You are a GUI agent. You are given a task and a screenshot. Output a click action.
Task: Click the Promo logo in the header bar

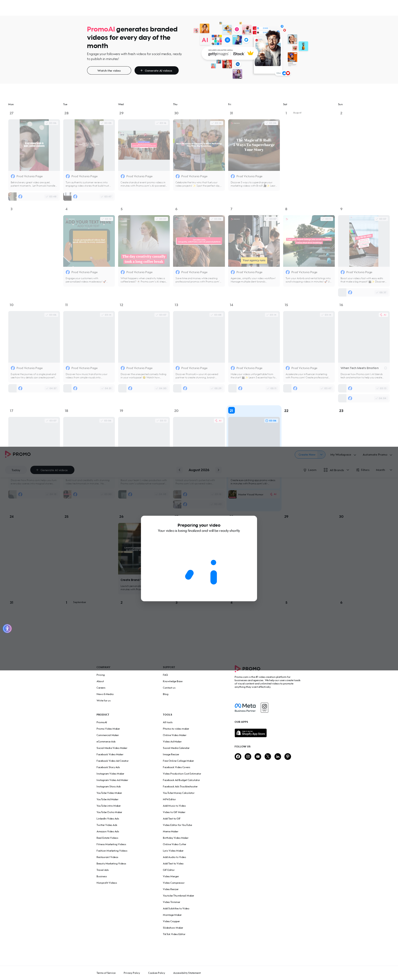click(18, 454)
